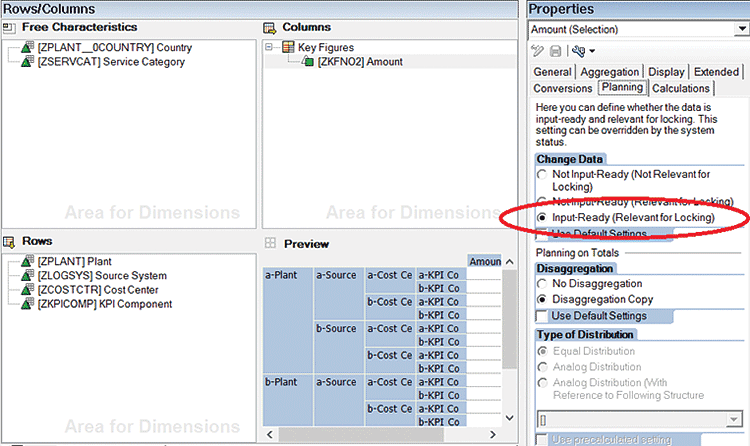The height and width of the screenshot is (446, 750).
Task: Click the KPI Component characteristic icon
Action: click(27, 303)
